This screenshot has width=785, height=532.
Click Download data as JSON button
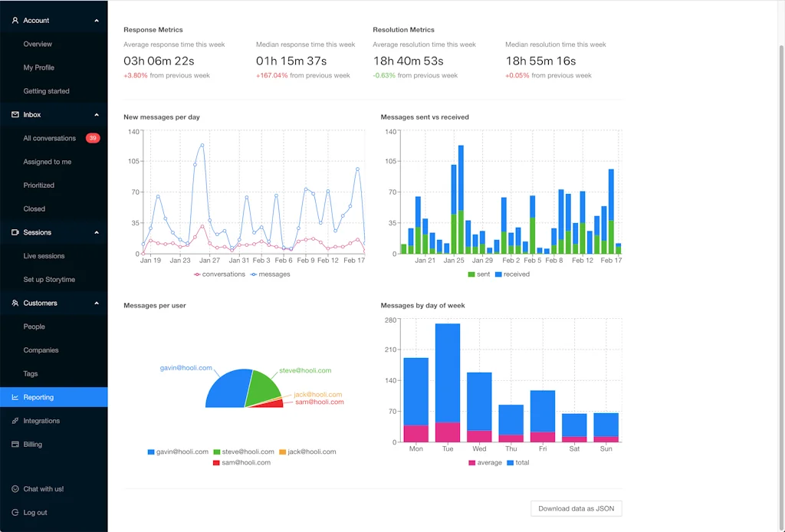click(x=576, y=508)
